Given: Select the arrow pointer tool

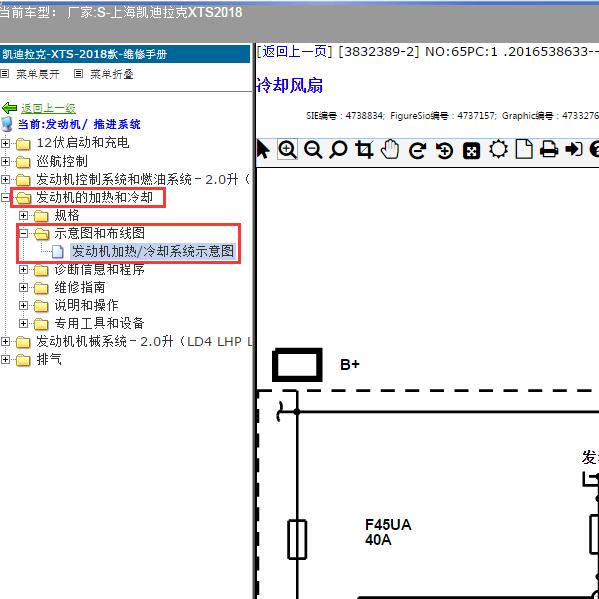Looking at the screenshot, I should point(263,149).
